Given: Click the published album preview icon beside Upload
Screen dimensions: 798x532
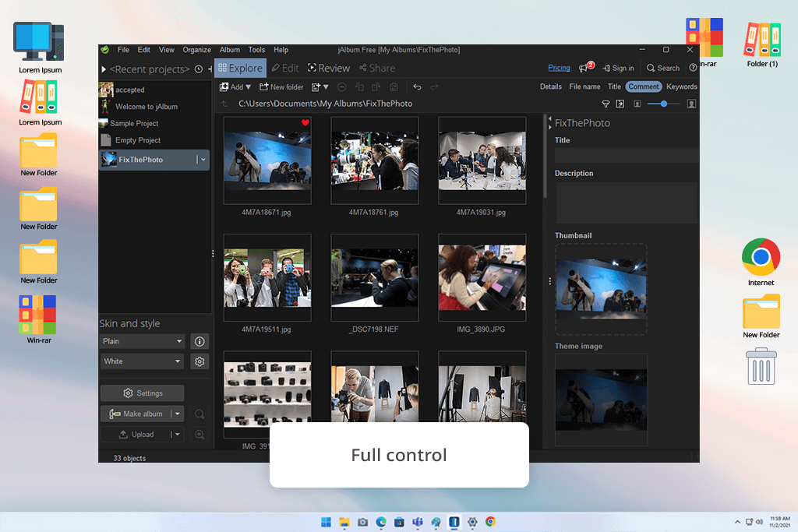Looking at the screenshot, I should (199, 435).
